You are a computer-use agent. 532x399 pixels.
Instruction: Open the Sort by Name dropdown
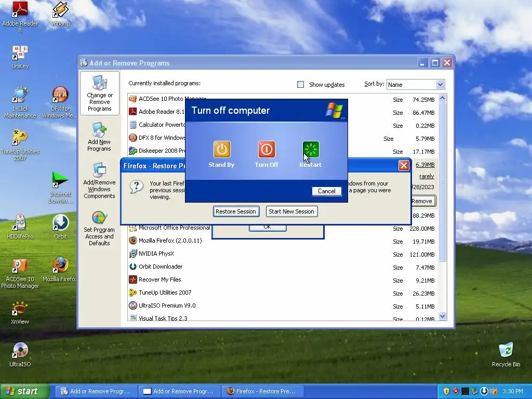[440, 85]
